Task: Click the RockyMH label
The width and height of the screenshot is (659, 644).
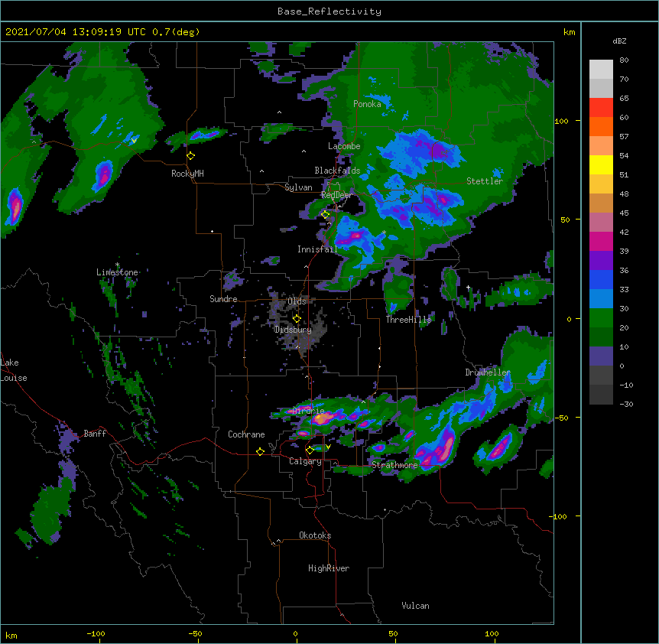Action: pyautogui.click(x=187, y=174)
